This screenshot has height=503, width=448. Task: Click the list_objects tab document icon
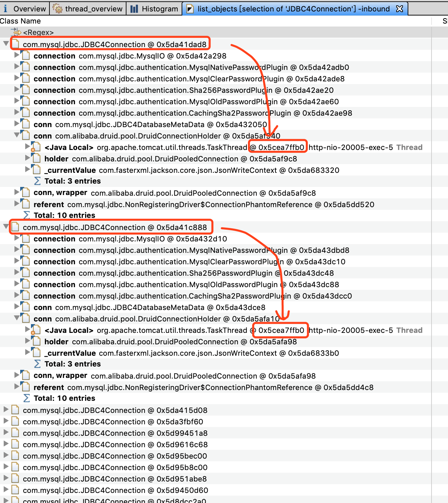tap(190, 9)
